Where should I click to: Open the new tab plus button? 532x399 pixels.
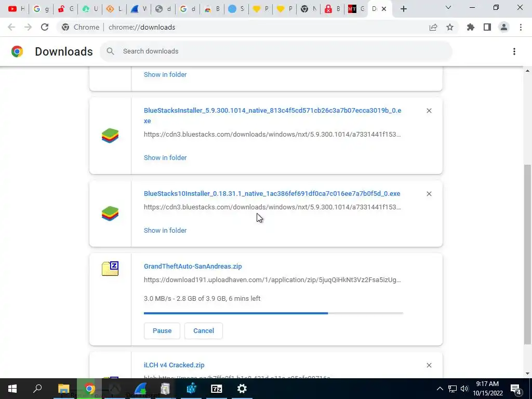click(403, 9)
